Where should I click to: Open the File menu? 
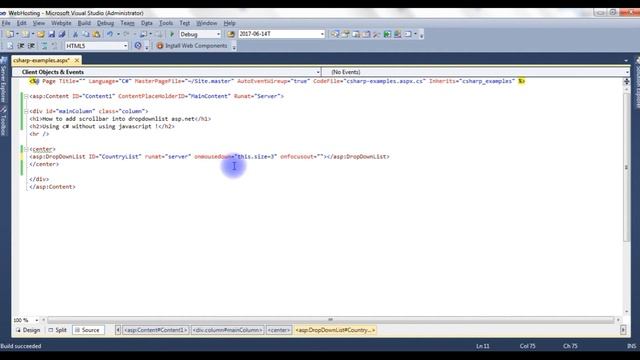[6, 23]
